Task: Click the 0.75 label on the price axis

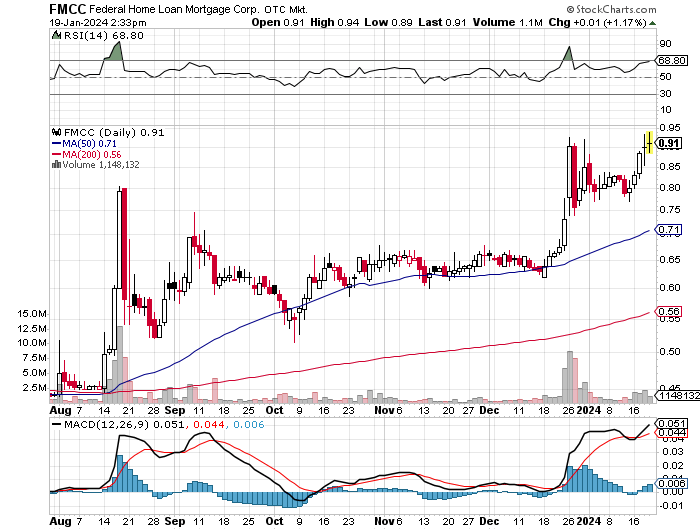Action: pos(670,210)
